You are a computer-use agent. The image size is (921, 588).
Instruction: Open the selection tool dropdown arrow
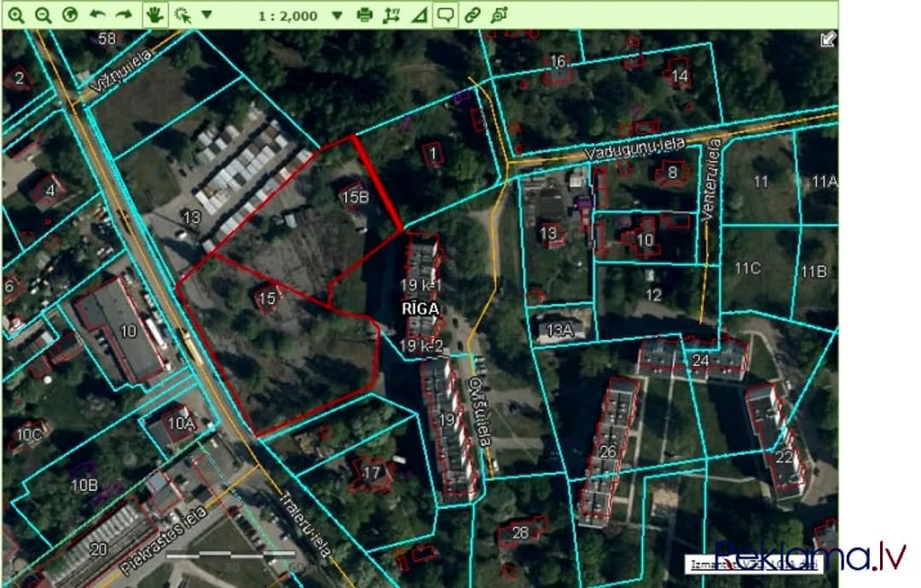coord(206,14)
